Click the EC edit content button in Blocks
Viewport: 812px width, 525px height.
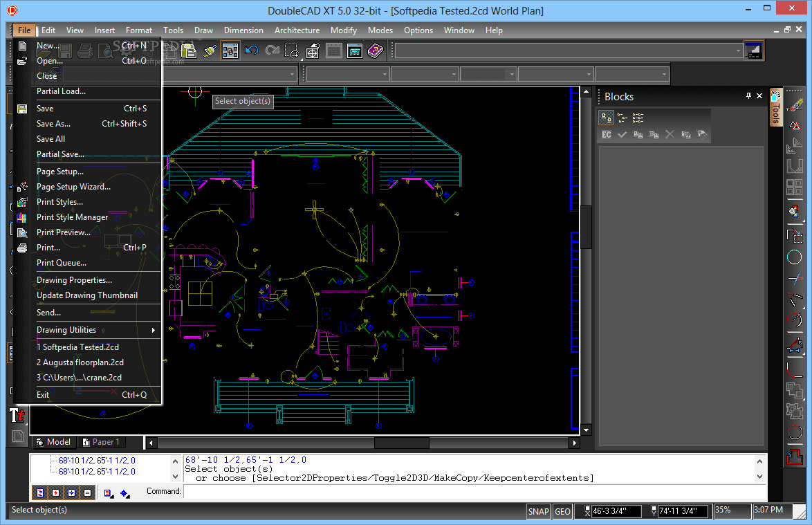coord(607,135)
